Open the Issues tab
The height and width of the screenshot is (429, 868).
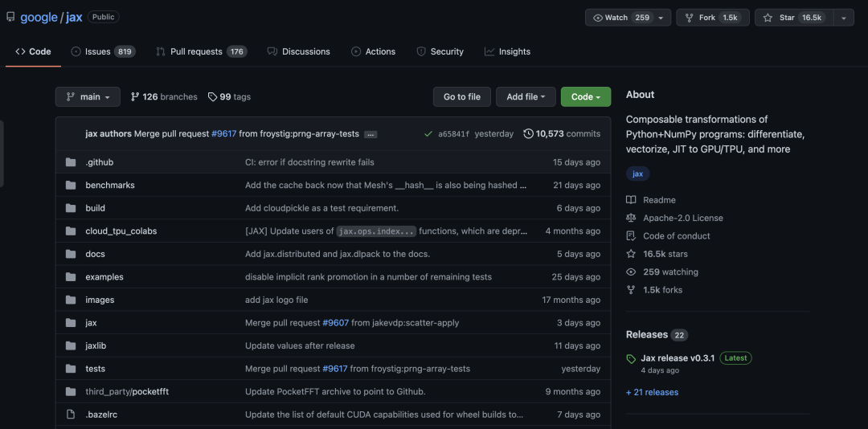tap(103, 51)
